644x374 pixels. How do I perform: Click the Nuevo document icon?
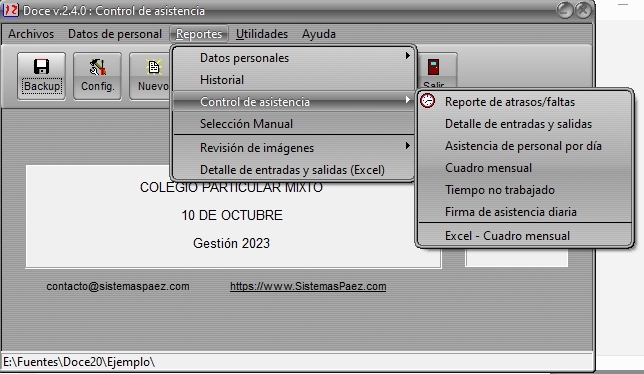point(154,67)
